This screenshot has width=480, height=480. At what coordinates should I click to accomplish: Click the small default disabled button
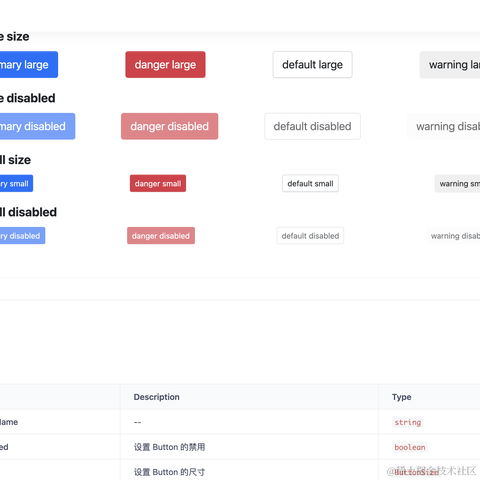(x=310, y=236)
